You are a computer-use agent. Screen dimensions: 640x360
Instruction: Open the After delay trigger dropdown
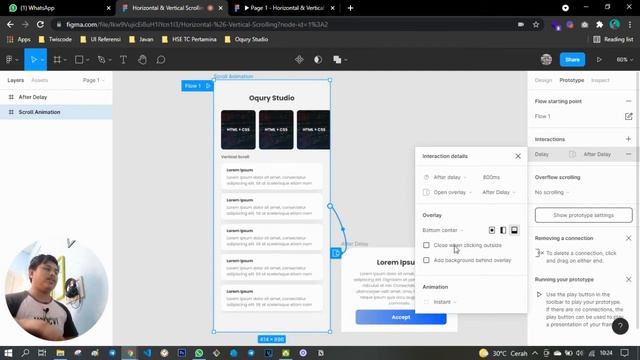point(449,177)
